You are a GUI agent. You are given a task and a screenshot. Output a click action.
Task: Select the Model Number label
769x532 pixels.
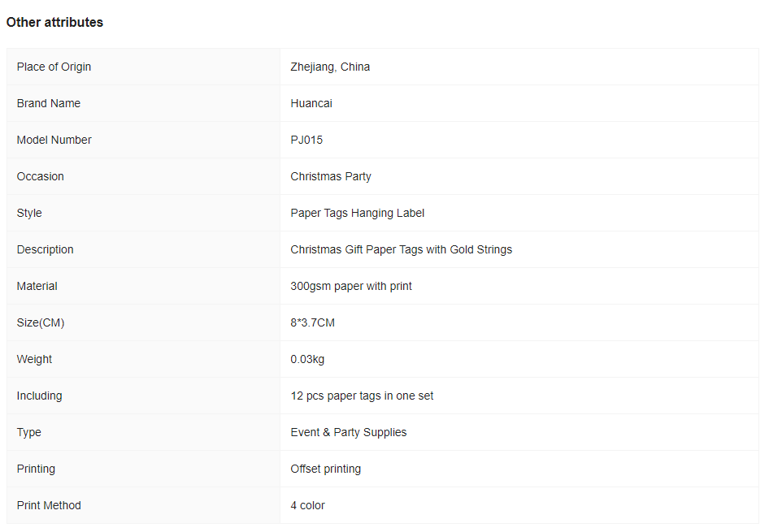54,140
